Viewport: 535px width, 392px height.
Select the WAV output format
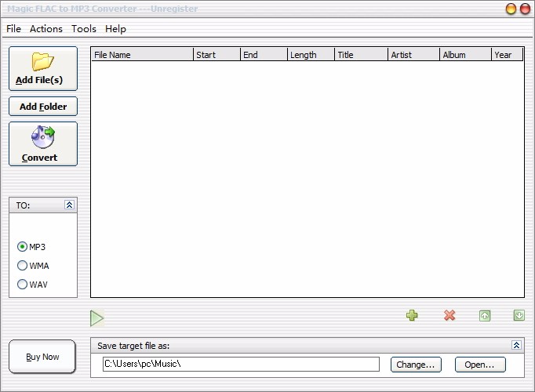click(x=32, y=285)
